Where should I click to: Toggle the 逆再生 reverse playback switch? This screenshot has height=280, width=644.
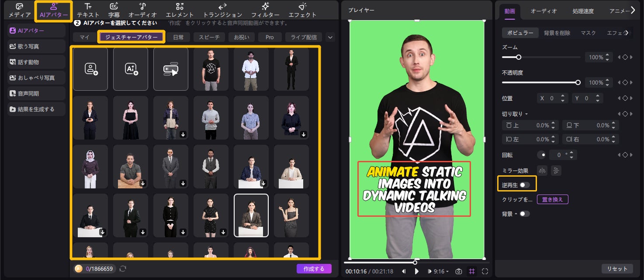click(x=525, y=185)
